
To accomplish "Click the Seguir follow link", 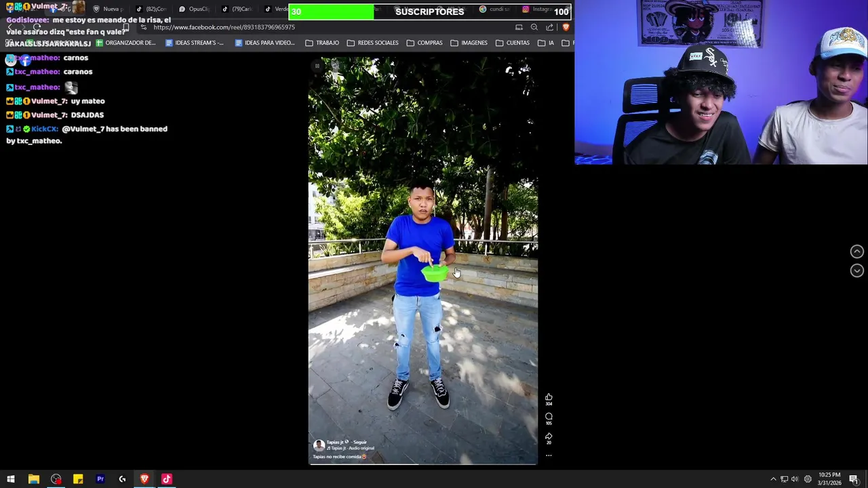I will click(x=359, y=442).
